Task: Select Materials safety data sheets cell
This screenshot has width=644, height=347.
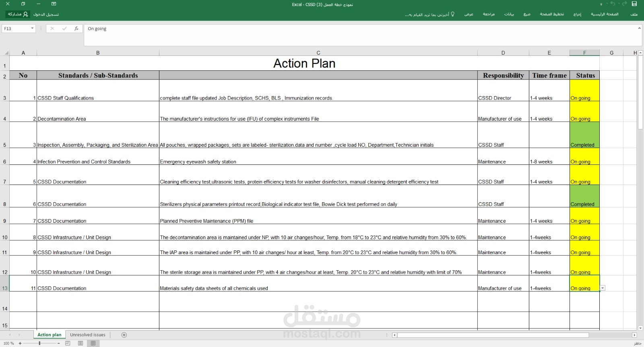Action: coord(318,283)
